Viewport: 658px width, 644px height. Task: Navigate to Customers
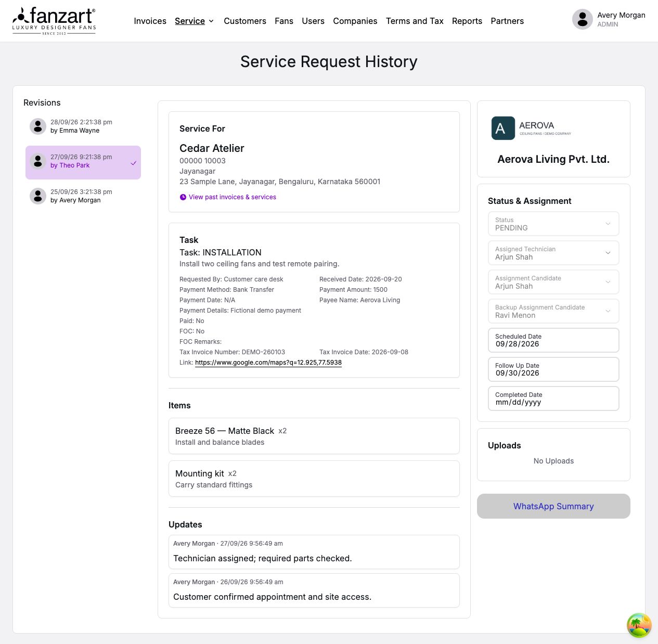click(245, 21)
